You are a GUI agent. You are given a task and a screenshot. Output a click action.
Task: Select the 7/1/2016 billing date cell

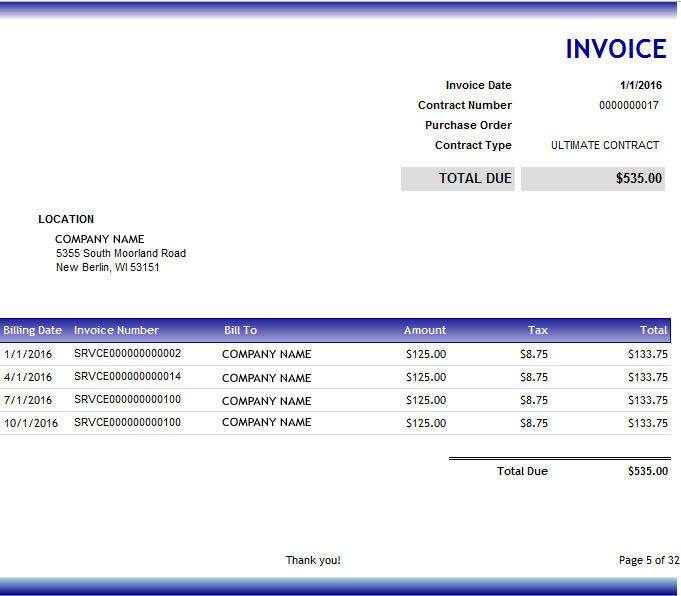pyautogui.click(x=28, y=400)
